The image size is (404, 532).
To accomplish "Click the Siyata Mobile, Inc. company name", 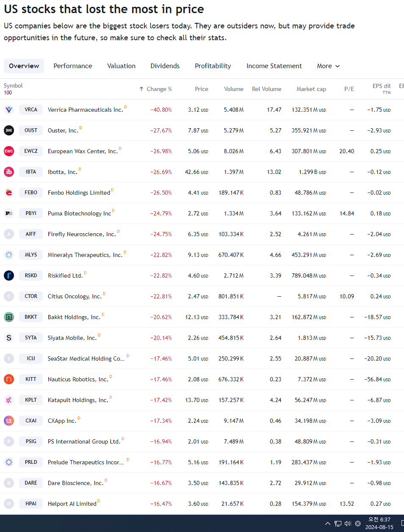I will tap(72, 338).
